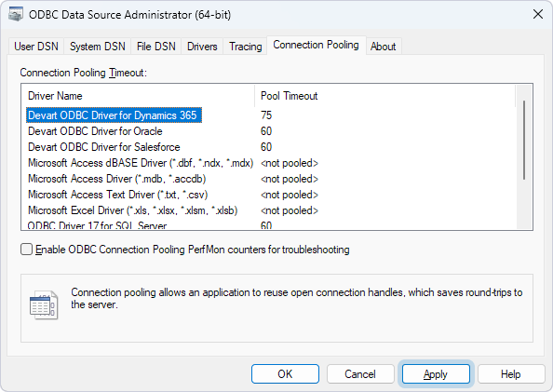Apply the connection pooling settings
The height and width of the screenshot is (392, 553).
(436, 373)
